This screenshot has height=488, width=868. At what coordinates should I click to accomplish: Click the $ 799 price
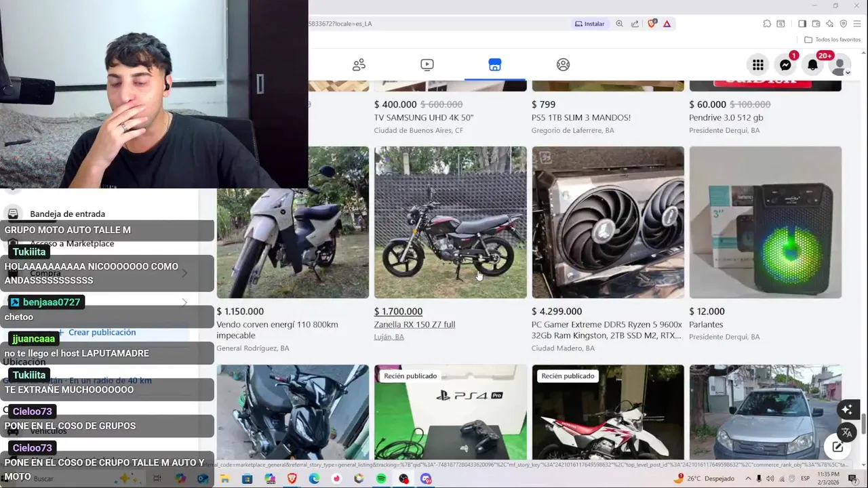[544, 104]
